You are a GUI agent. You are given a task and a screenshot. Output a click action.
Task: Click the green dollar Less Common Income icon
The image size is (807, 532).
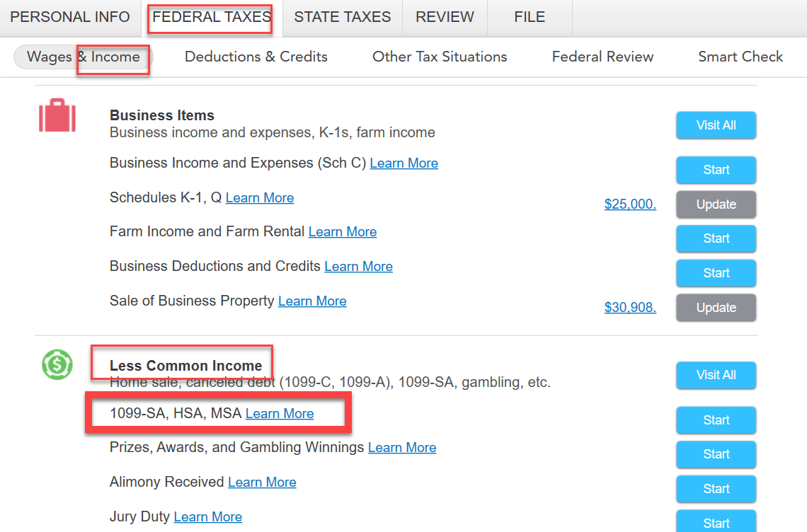coord(57,364)
